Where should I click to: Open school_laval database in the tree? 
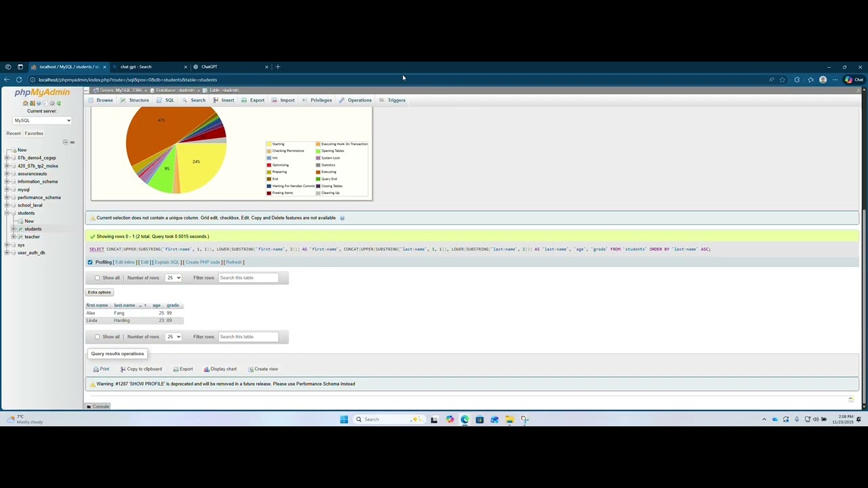click(30, 205)
